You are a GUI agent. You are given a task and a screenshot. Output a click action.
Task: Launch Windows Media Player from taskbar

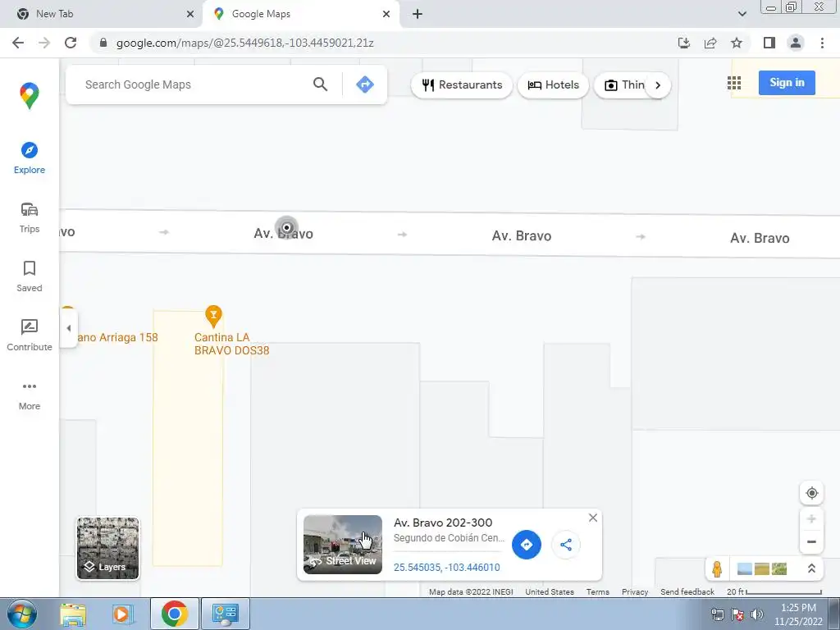[121, 614]
